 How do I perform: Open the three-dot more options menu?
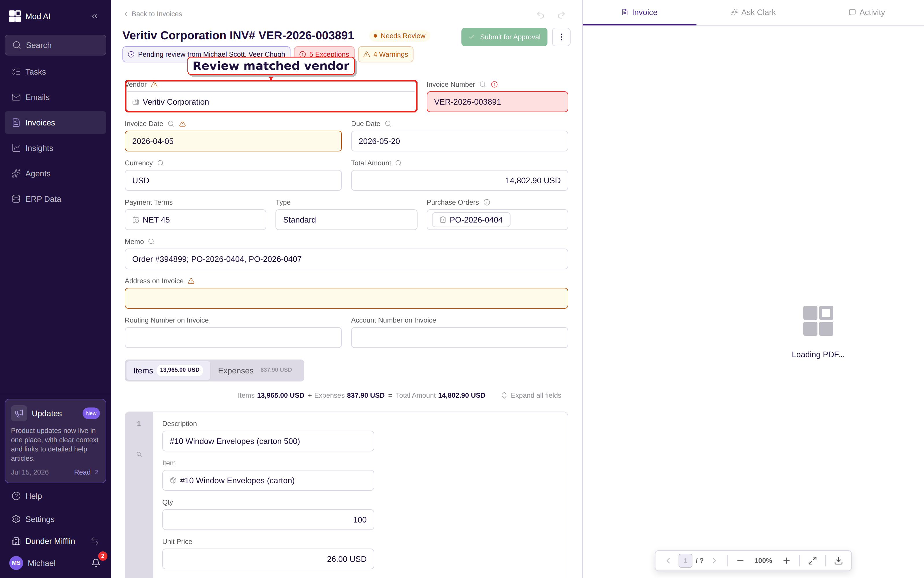click(561, 37)
